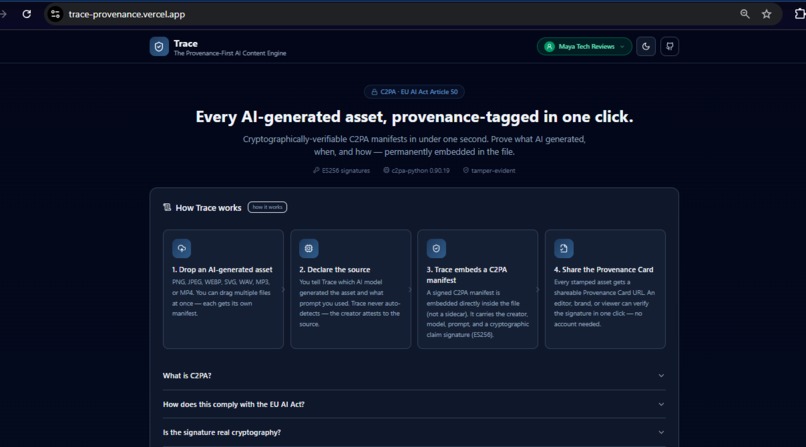Click '3. Trace embeds a C2PA manifest' heading
The width and height of the screenshot is (806, 447).
pyautogui.click(x=467, y=275)
